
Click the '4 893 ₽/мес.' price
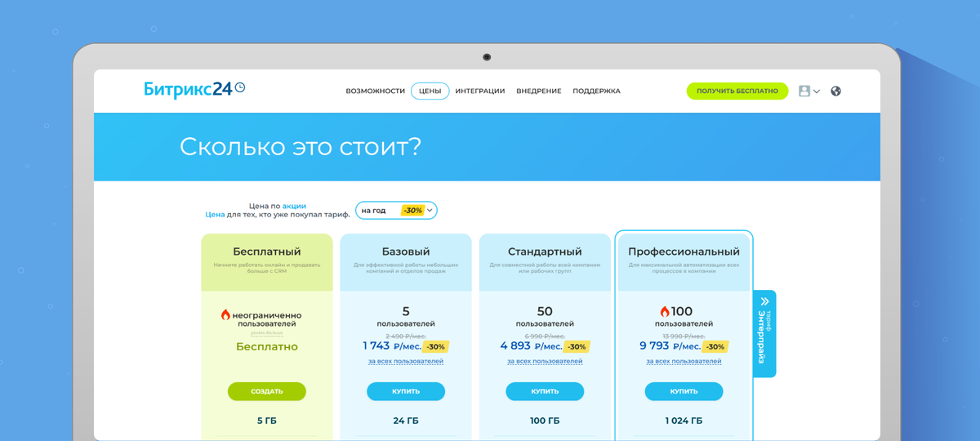[x=531, y=346]
